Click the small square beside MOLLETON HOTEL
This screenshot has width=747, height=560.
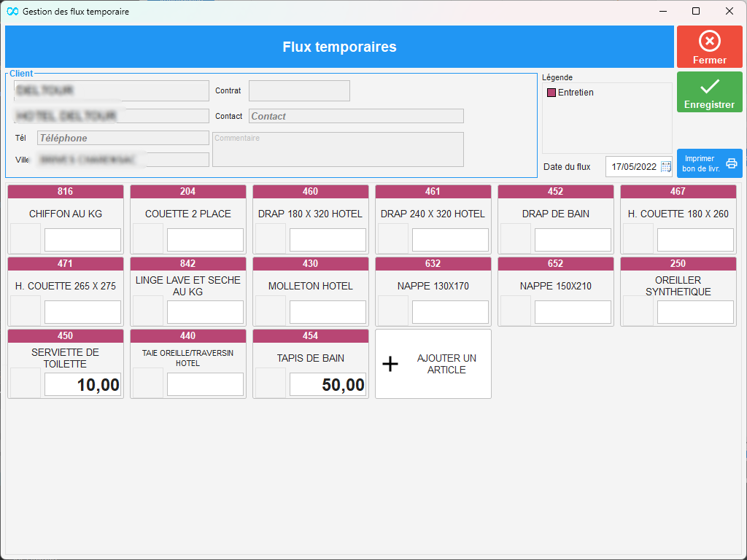[x=271, y=311]
